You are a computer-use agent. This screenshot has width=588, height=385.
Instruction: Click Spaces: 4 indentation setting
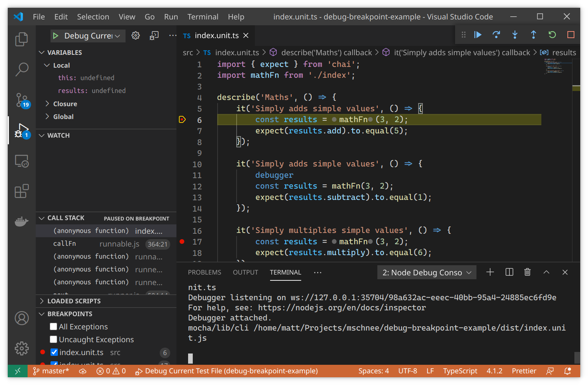click(373, 371)
